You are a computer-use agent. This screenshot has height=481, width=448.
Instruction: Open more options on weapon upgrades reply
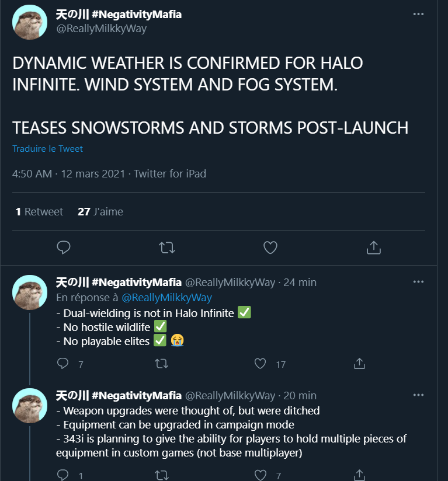coord(418,395)
